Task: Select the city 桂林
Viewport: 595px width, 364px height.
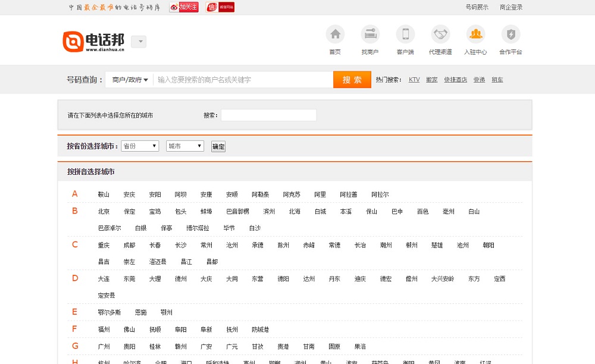Action: 155,347
